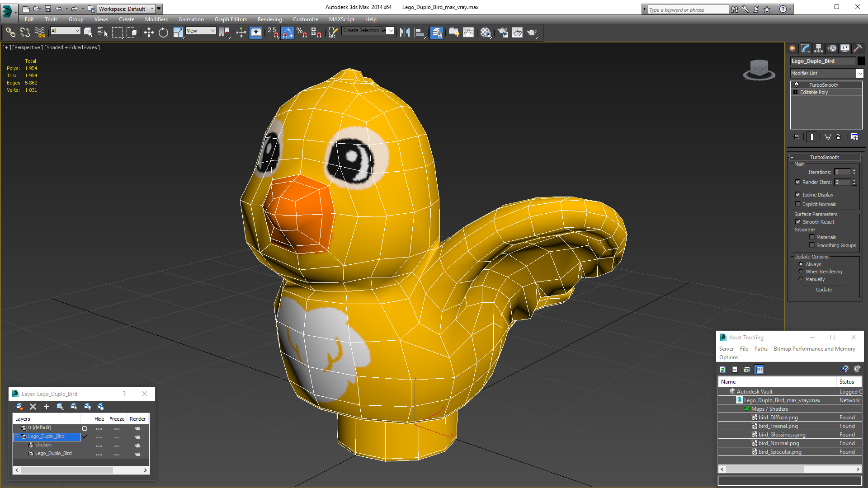
Task: Click Create New Layer icon in Layer dialog
Action: [x=19, y=407]
